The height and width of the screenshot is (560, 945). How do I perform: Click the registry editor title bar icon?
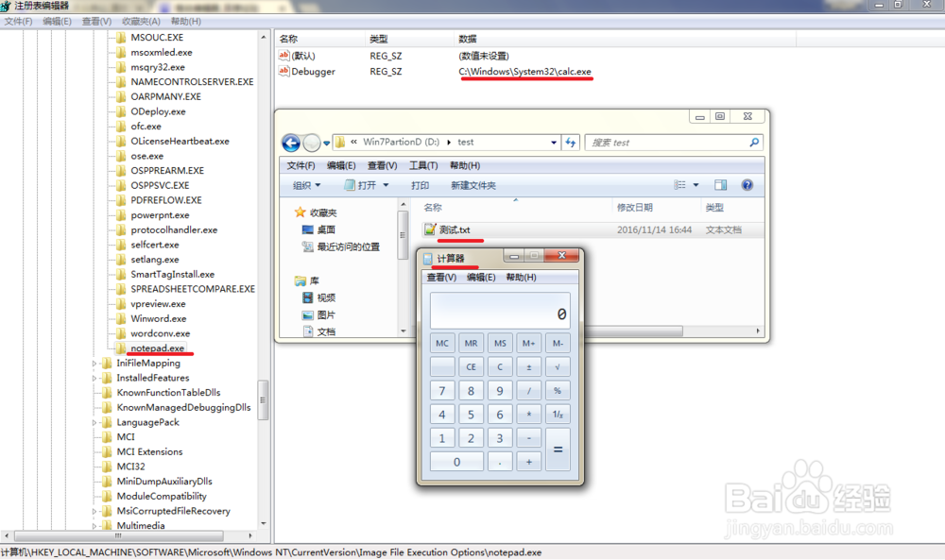coord(6,6)
